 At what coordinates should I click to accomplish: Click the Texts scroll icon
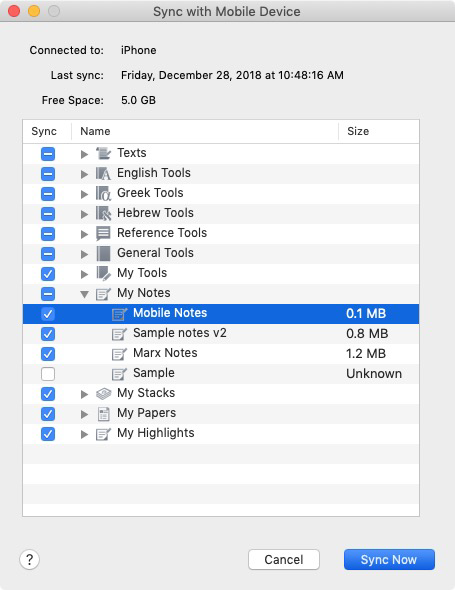click(103, 153)
